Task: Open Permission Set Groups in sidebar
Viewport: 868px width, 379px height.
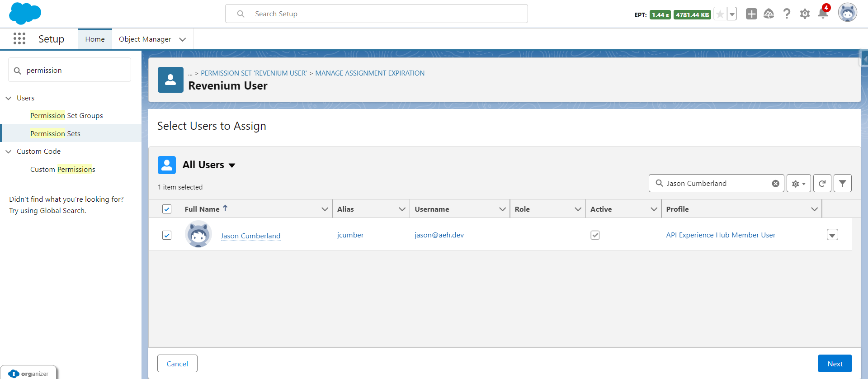Action: (x=66, y=116)
